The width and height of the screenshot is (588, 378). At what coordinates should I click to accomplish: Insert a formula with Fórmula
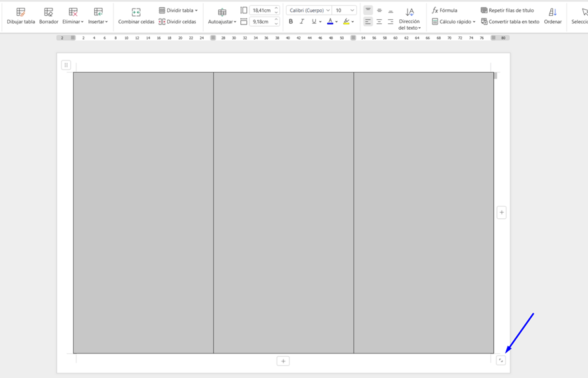[x=444, y=11]
